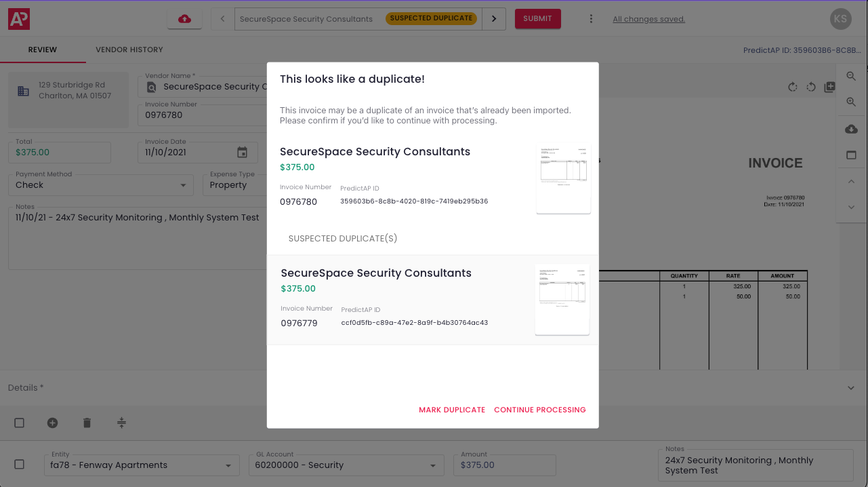Open the three-dot more options menu
This screenshot has height=487, width=868.
click(591, 19)
